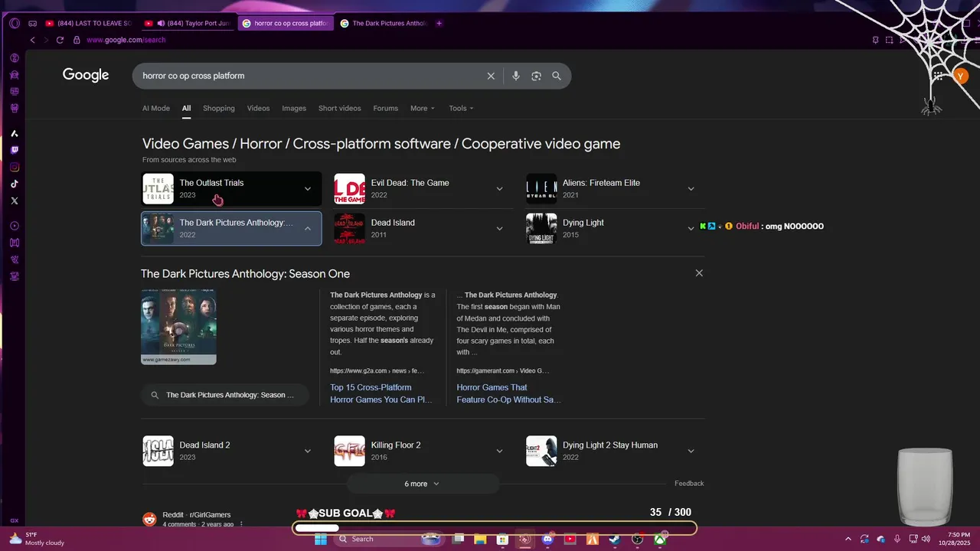Switch to LAST TO LEAVE YouTube tab
This screenshot has height=551, width=980.
tap(90, 23)
